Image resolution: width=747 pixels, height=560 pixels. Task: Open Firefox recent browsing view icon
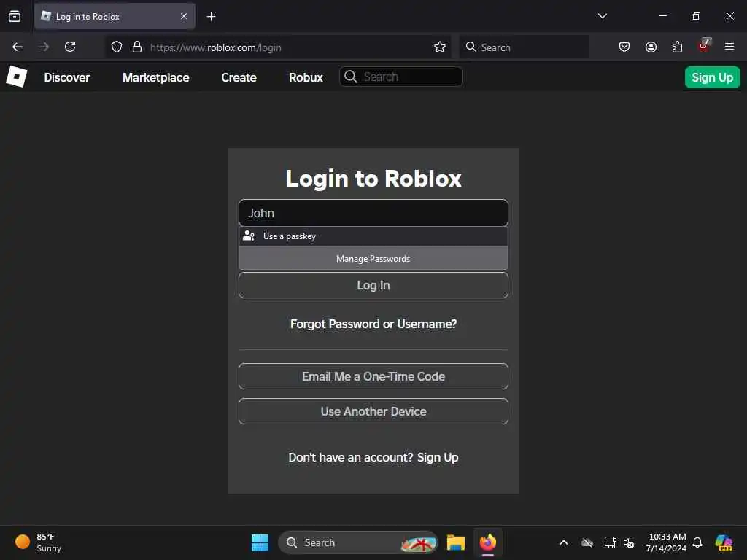(15, 16)
